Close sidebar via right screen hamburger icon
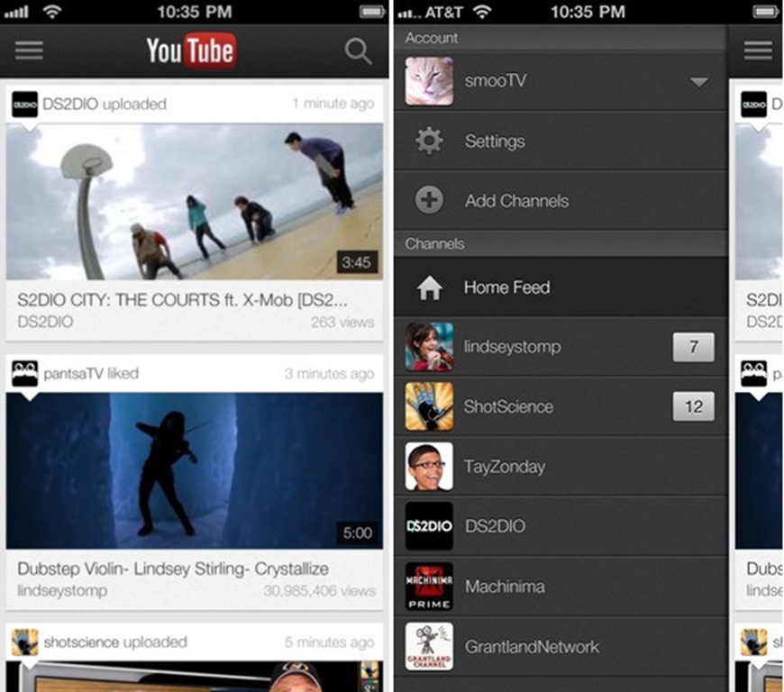This screenshot has height=692, width=784. coord(758,50)
